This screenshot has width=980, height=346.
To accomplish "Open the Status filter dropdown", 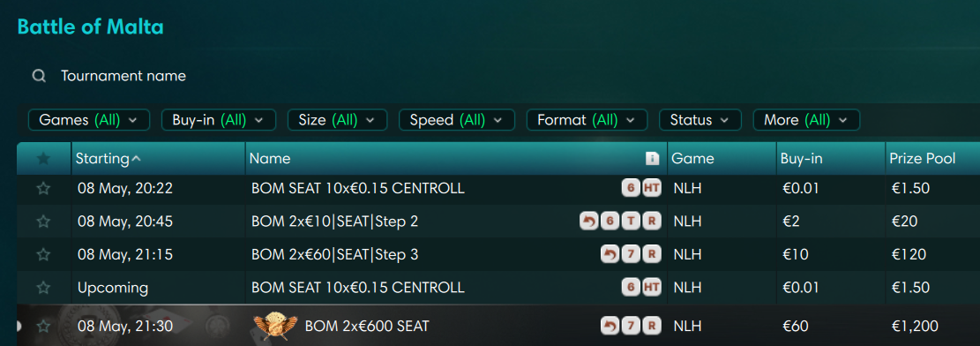I will click(x=700, y=120).
